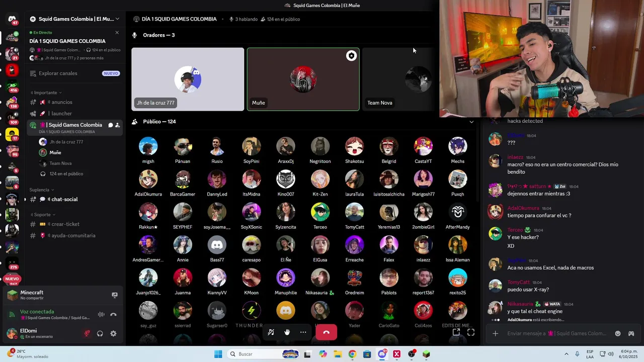This screenshot has width=644, height=362.
Task: Click audience member Oredreim avatar
Action: point(354,278)
